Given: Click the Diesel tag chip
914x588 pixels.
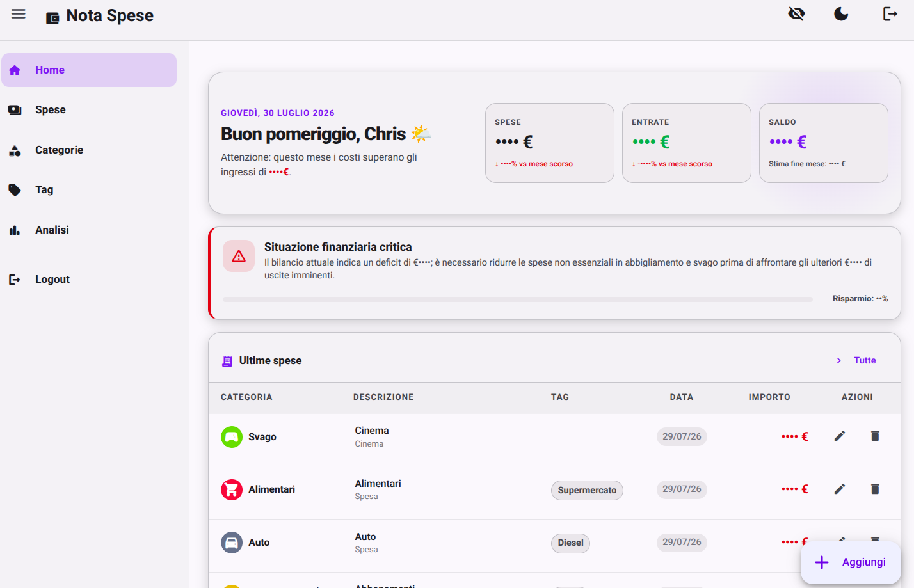Looking at the screenshot, I should 570,543.
